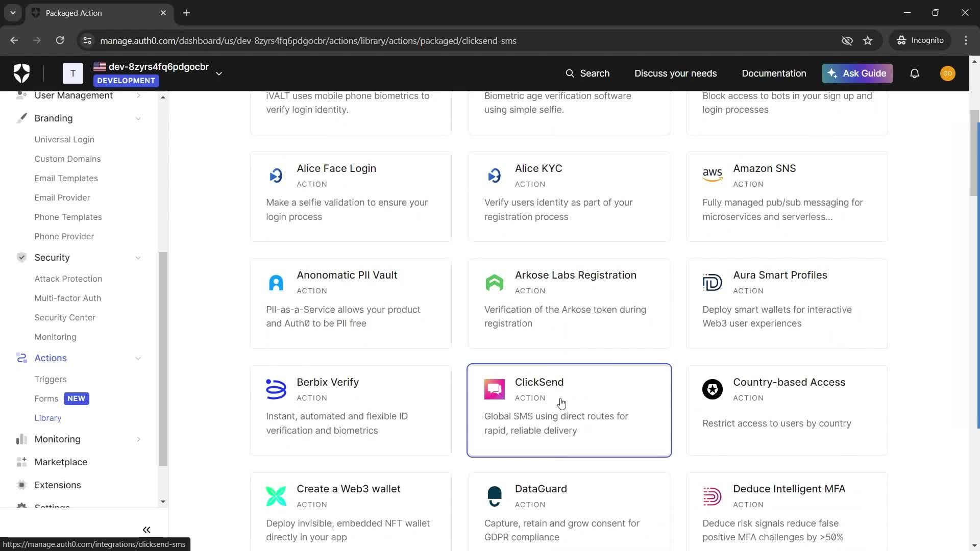Expand the Monitoring section chevron
The height and width of the screenshot is (551, 980).
pyautogui.click(x=138, y=439)
